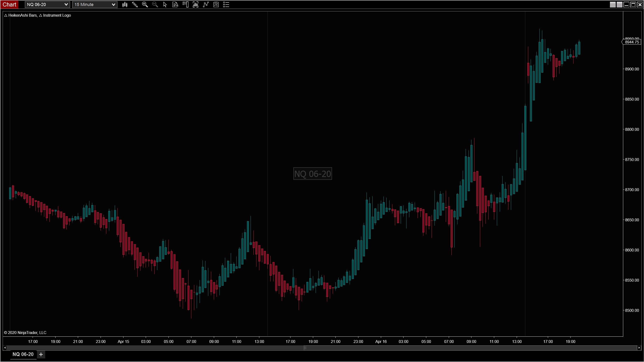Click the red Chart menu button
Screen dimensions: 644x362
click(x=9, y=5)
